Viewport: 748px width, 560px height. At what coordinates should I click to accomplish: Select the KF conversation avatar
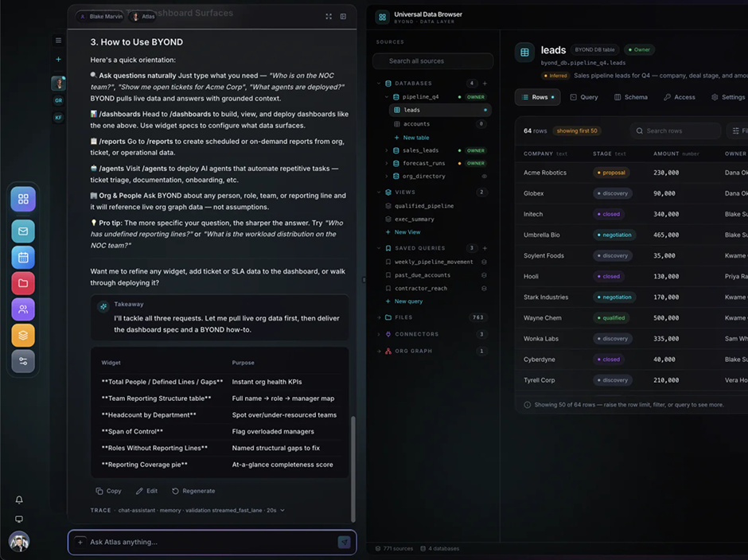coord(58,118)
